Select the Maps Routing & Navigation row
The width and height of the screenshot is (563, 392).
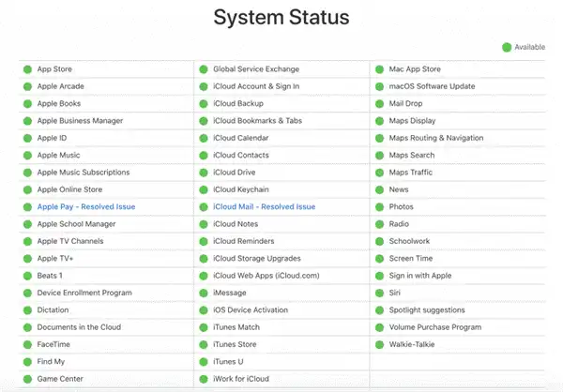[x=436, y=138]
